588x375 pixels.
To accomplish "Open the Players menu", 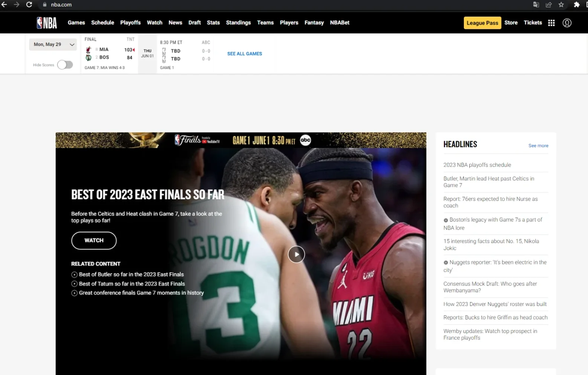I will [289, 23].
